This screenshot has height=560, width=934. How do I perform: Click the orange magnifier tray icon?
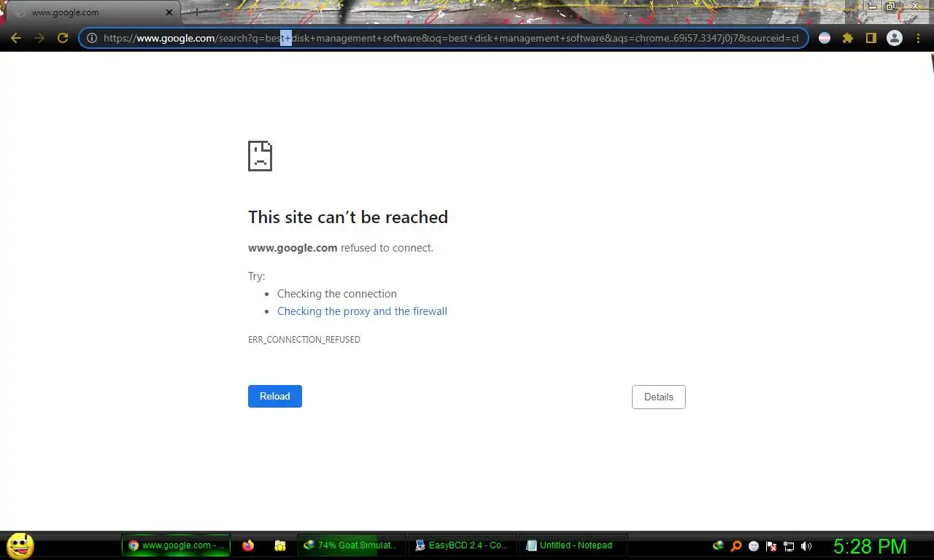[x=736, y=545]
